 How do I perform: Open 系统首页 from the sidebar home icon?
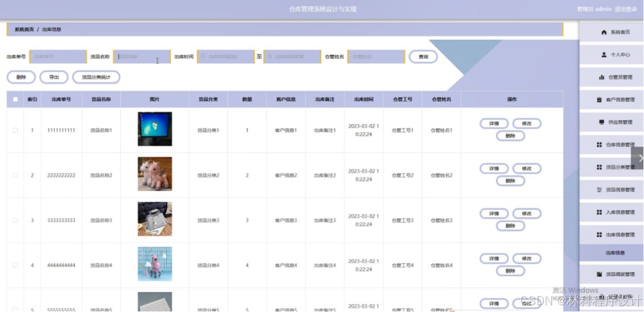click(x=604, y=32)
